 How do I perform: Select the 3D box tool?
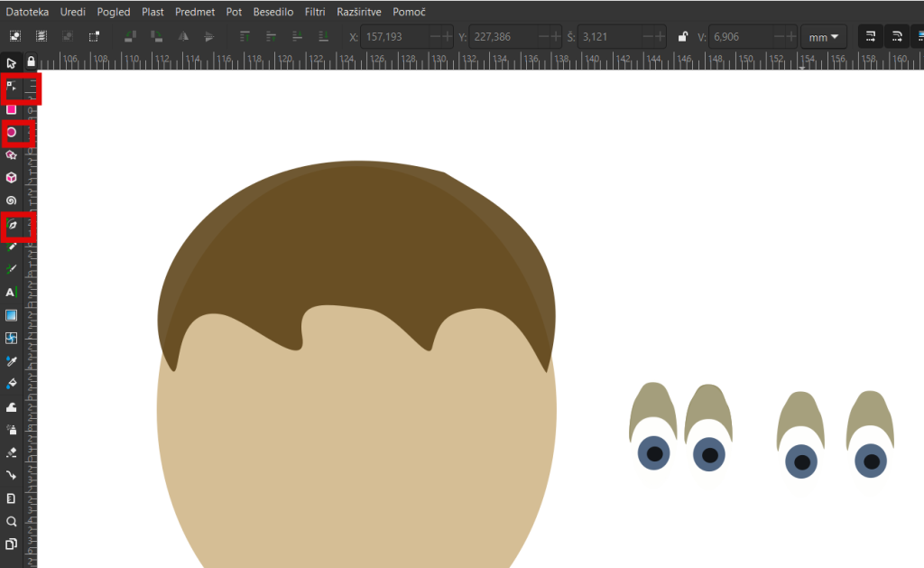point(11,178)
